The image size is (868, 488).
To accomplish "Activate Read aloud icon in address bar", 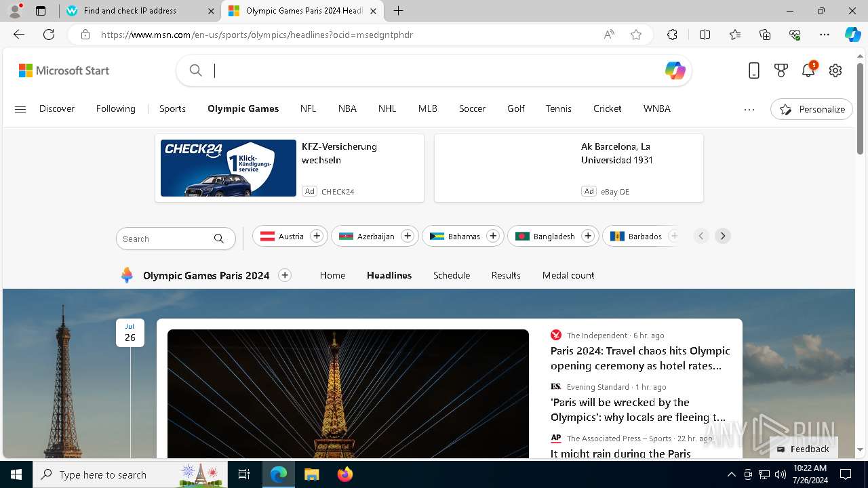I will pos(609,35).
